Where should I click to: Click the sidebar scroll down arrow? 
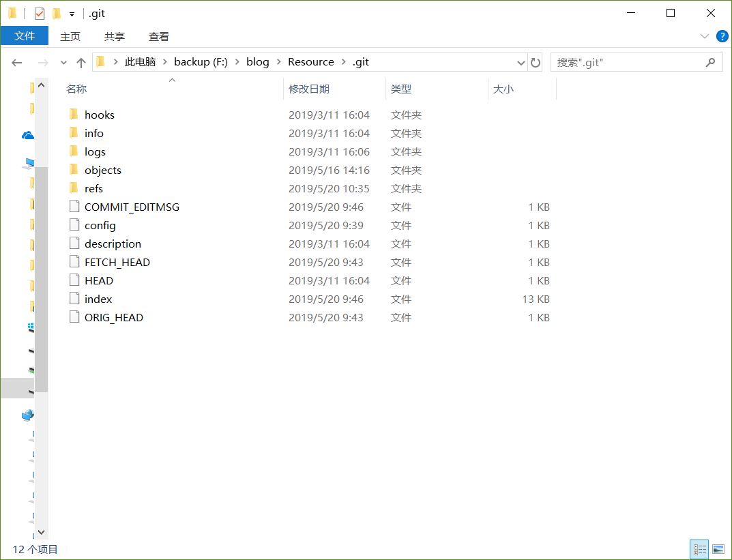(x=41, y=531)
